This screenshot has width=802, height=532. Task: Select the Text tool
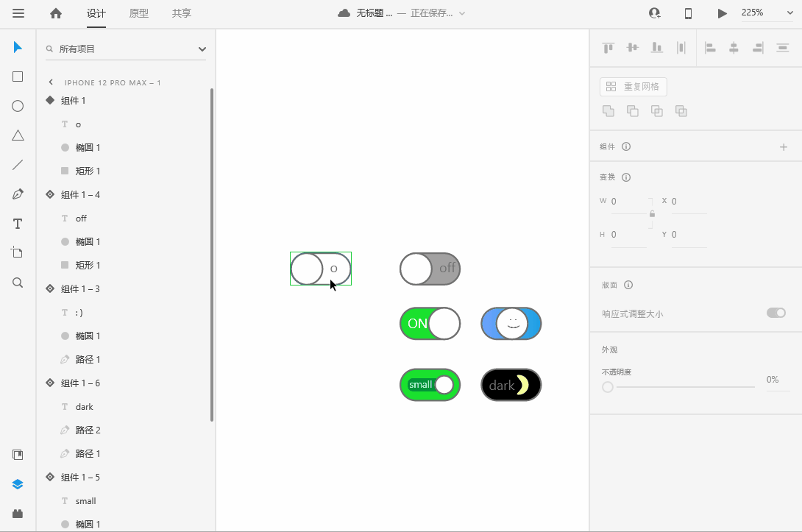pos(18,224)
